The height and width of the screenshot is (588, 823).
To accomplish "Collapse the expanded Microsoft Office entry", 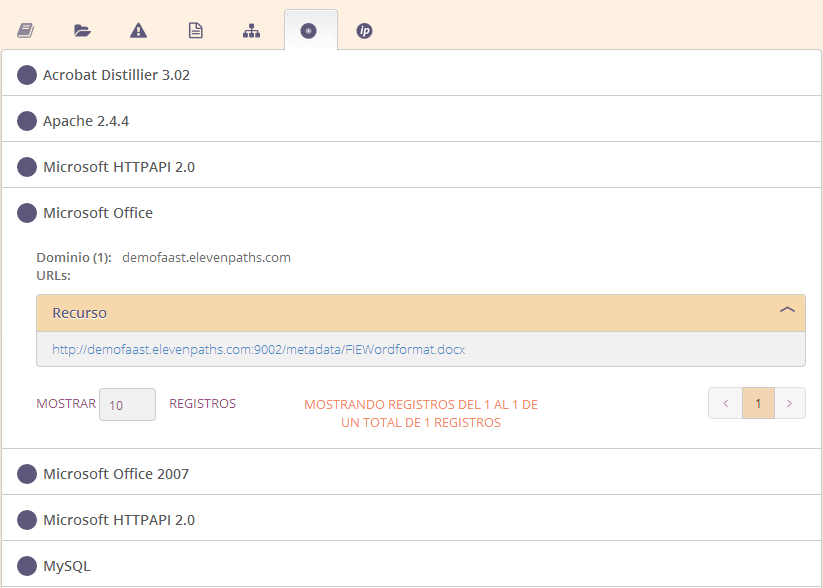I will 412,213.
